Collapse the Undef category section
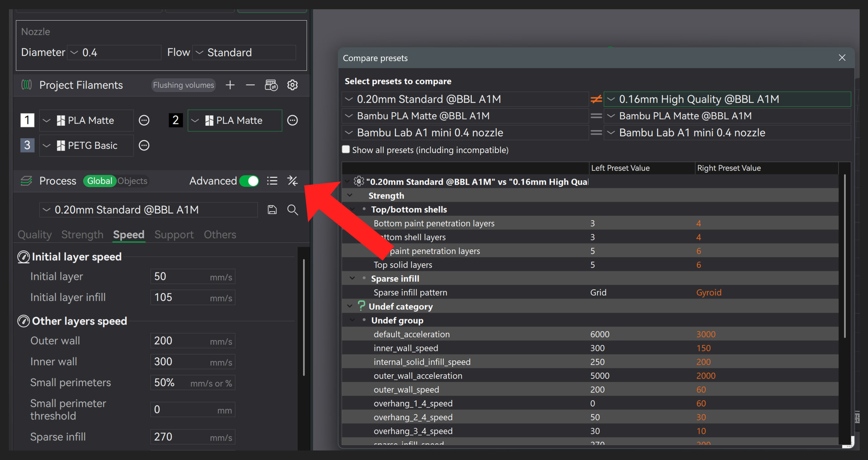This screenshot has width=868, height=460. coord(349,306)
